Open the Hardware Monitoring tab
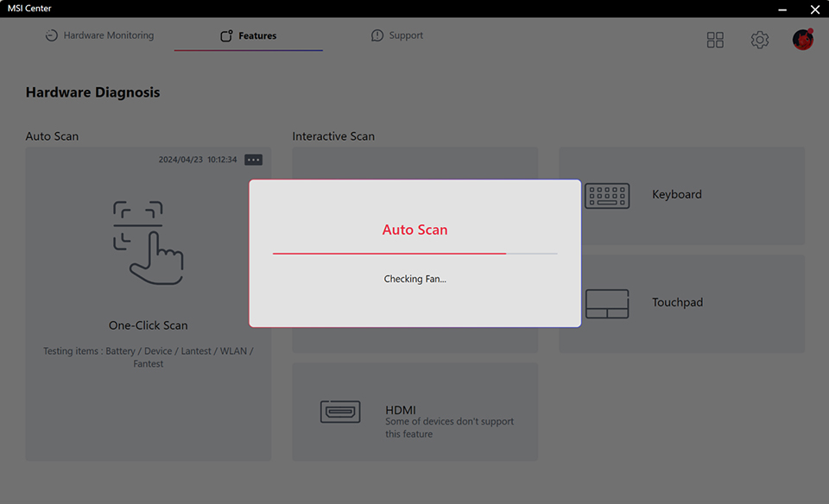Image resolution: width=829 pixels, height=504 pixels. [99, 35]
